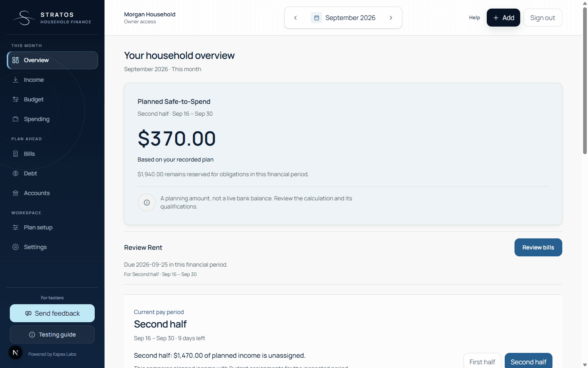This screenshot has height=368, width=588.
Task: Open the Settings page
Action: click(52, 247)
